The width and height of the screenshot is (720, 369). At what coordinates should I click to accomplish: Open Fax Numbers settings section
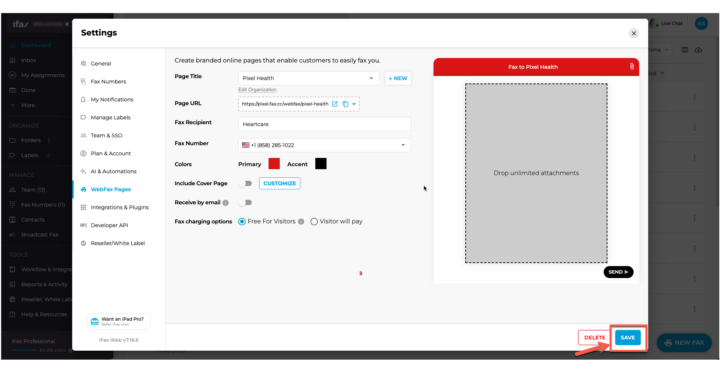tap(108, 82)
